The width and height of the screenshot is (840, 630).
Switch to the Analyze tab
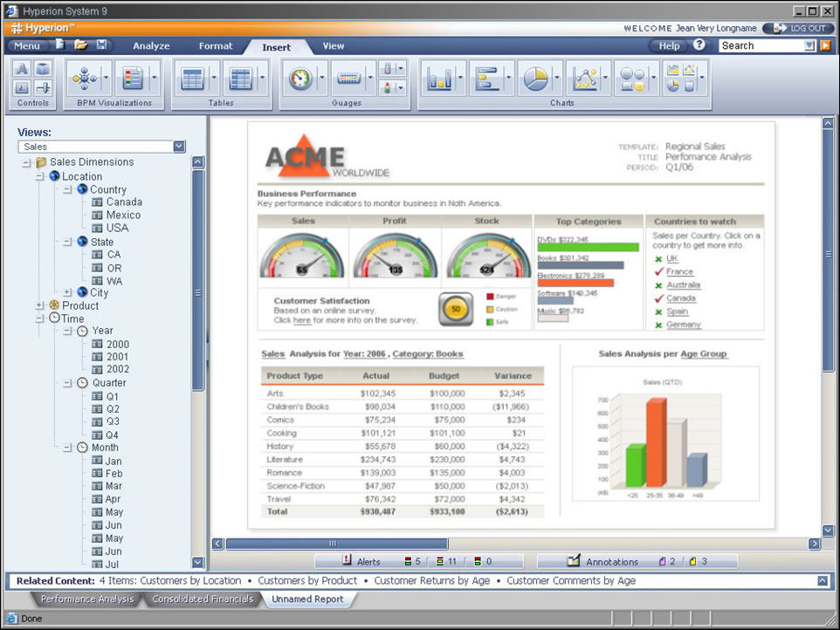tap(151, 46)
